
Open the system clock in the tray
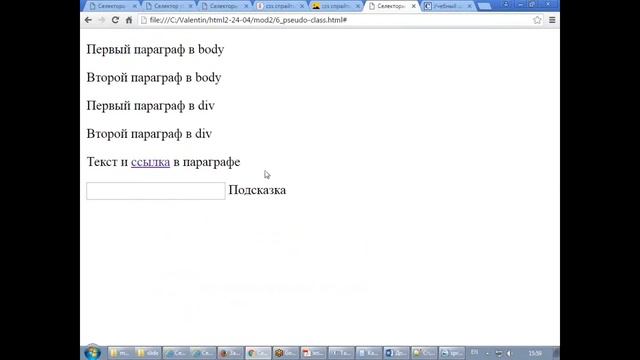[x=535, y=353]
